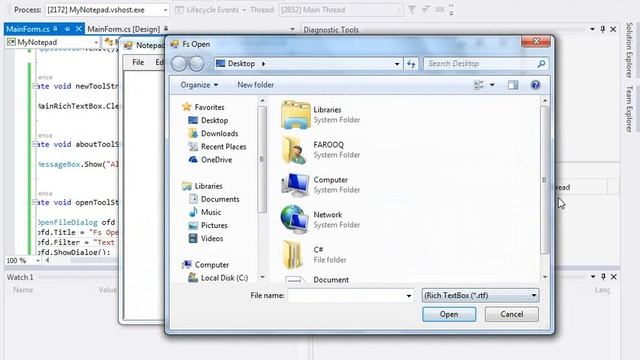
Task: Open Videos library in navigation pane
Action: [212, 238]
